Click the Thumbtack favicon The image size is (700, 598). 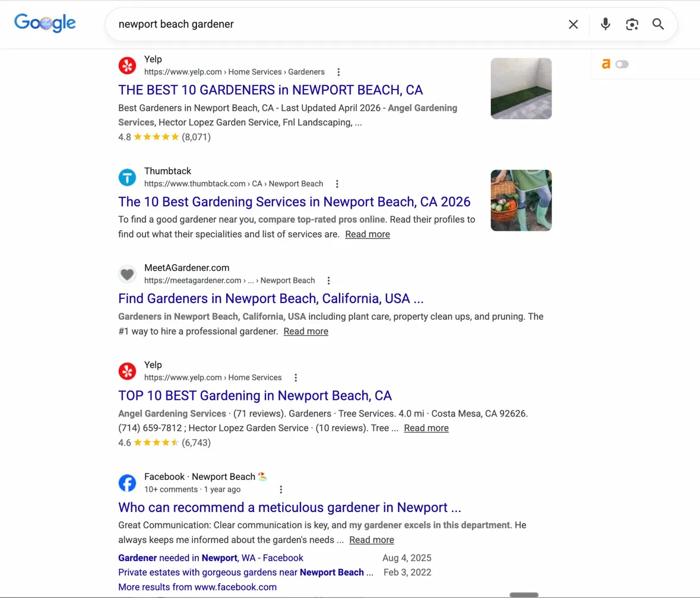tap(127, 177)
